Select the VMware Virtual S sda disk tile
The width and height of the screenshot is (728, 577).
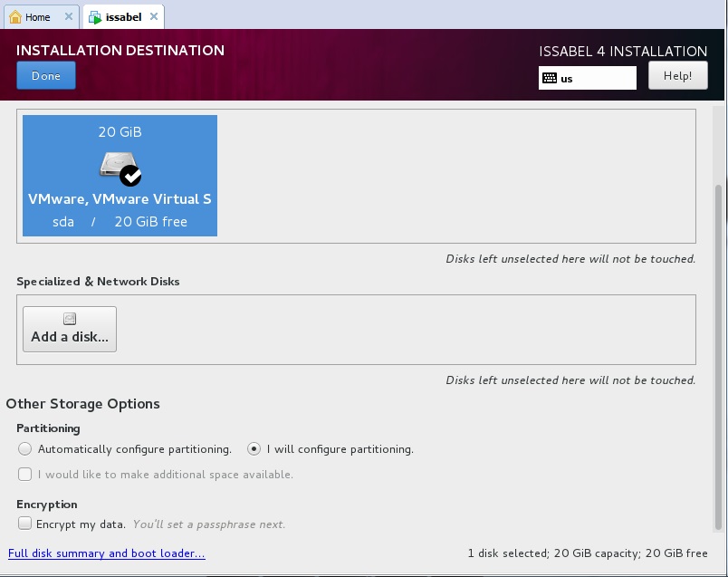tap(120, 176)
